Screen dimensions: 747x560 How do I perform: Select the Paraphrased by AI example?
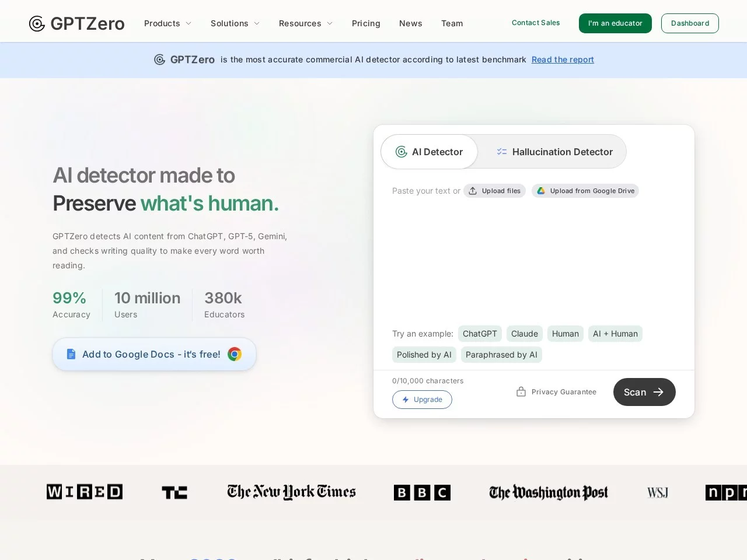point(501,355)
